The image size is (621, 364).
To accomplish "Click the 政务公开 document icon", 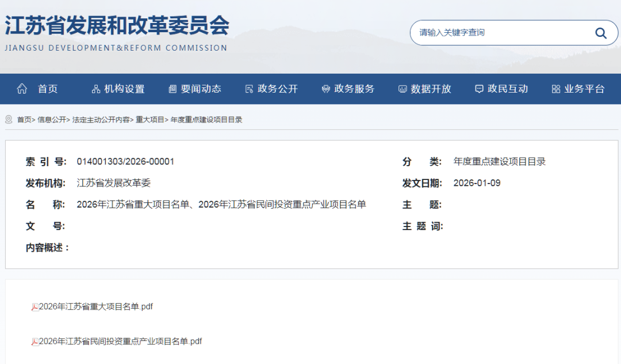I will 249,89.
